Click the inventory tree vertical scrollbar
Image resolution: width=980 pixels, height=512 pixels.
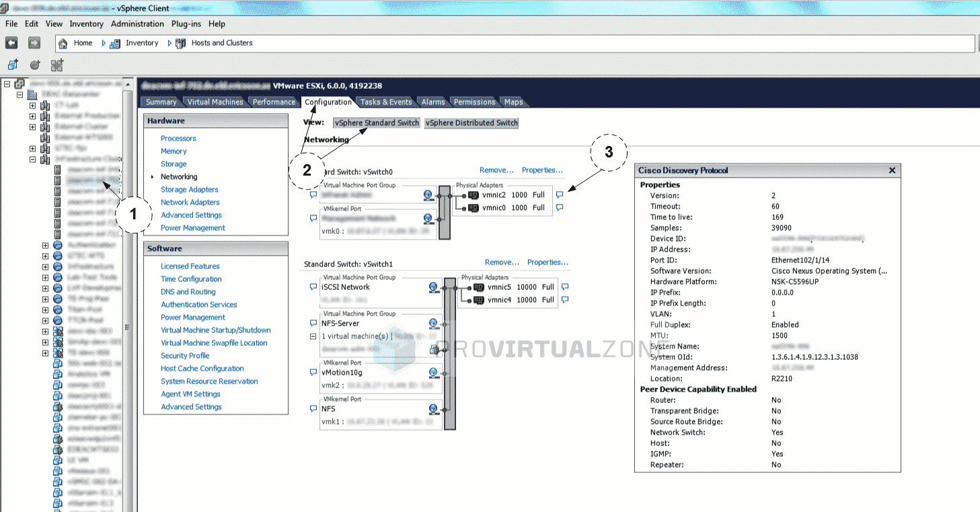click(127, 296)
